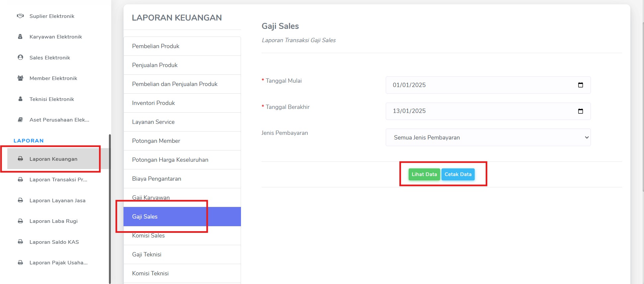Screen dimensions: 644x284
Task: Click user-circle icon beside Sales Elektronik
Action: tap(20, 57)
